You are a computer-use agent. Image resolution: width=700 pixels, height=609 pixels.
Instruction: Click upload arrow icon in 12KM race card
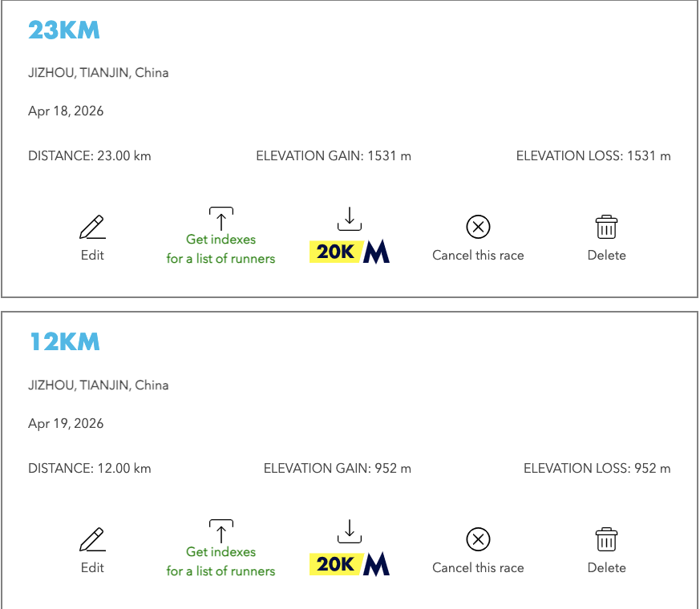click(221, 530)
